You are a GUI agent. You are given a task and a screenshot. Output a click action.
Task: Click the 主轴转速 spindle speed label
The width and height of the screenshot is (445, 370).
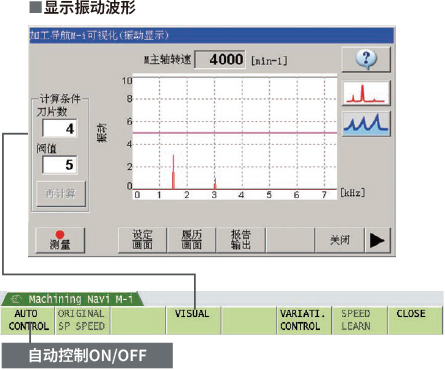pos(168,60)
